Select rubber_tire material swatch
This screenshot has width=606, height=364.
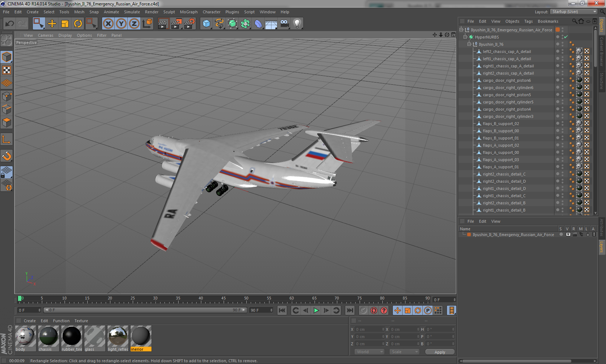point(72,338)
